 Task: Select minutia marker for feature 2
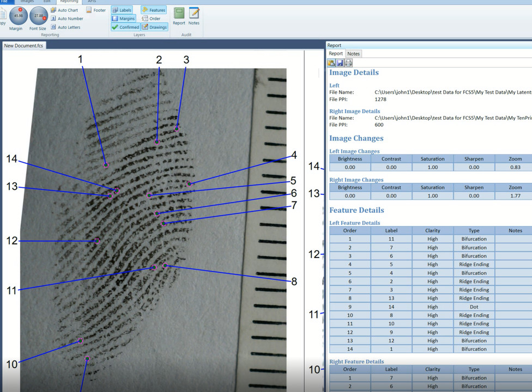(x=157, y=142)
